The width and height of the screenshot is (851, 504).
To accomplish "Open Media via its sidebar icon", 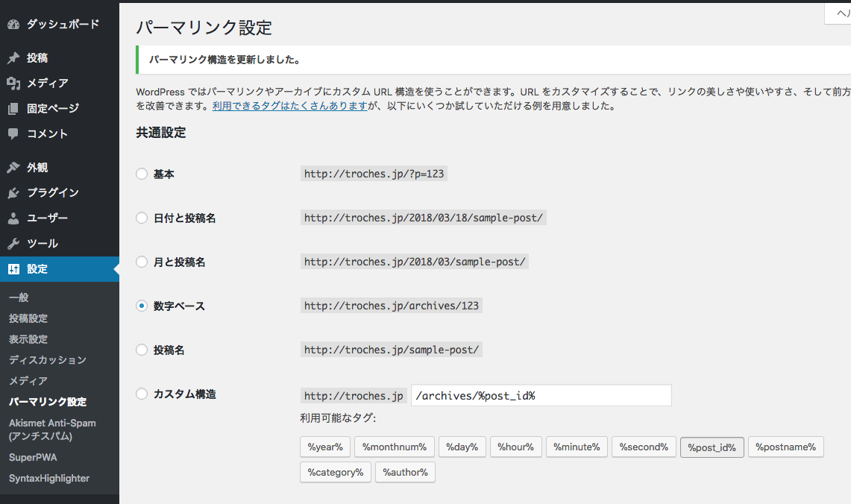I will (x=13, y=84).
